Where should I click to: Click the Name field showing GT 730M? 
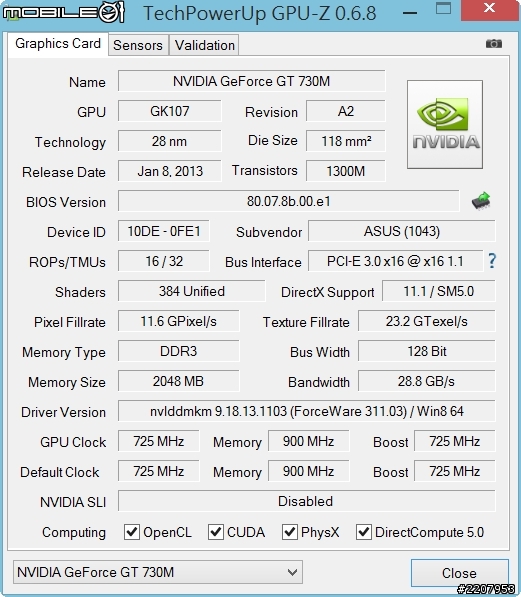(251, 81)
